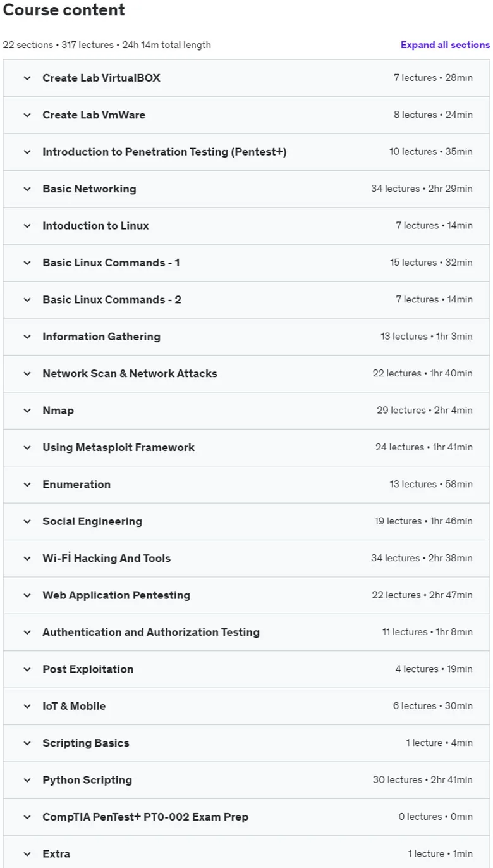
Task: Click Information Gathering section heading
Action: tap(101, 337)
